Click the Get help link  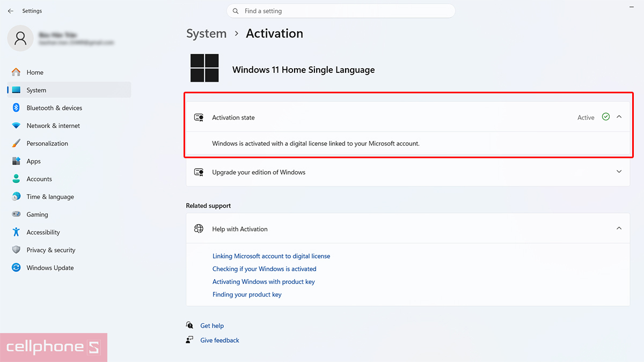coord(212,326)
